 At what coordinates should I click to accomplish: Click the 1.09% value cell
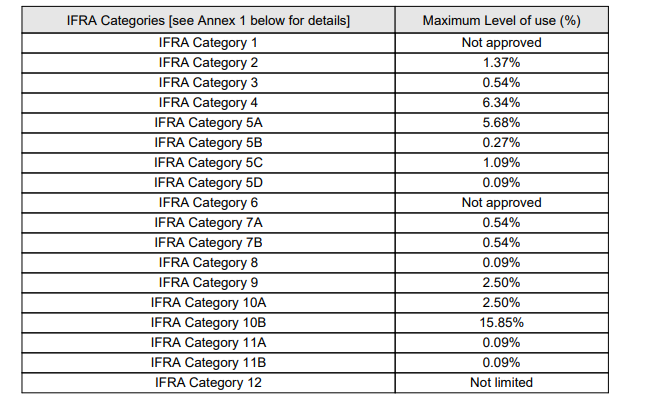[501, 163]
